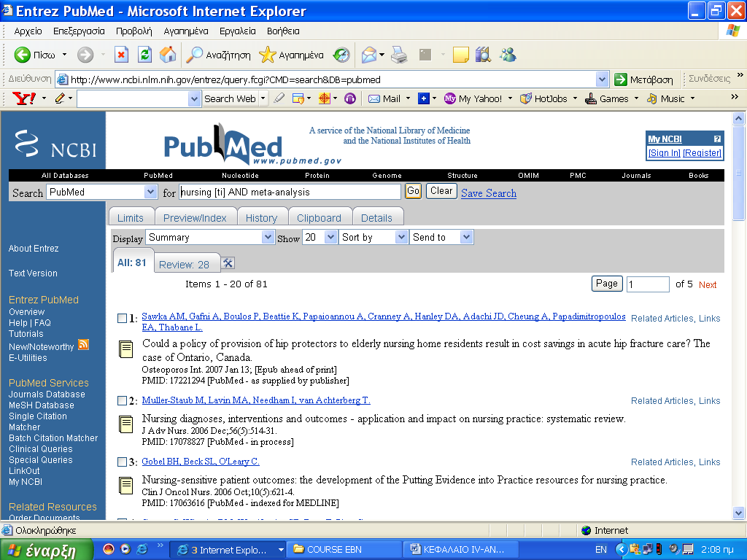
Task: Print the page with the printer icon
Action: click(x=399, y=55)
